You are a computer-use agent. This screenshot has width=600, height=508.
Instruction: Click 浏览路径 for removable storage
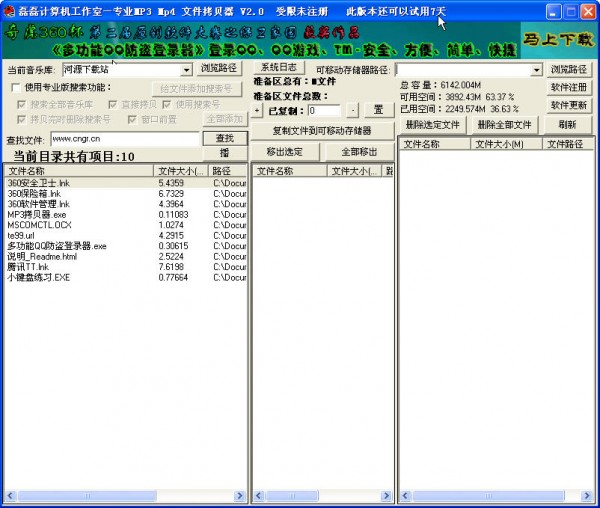point(569,69)
